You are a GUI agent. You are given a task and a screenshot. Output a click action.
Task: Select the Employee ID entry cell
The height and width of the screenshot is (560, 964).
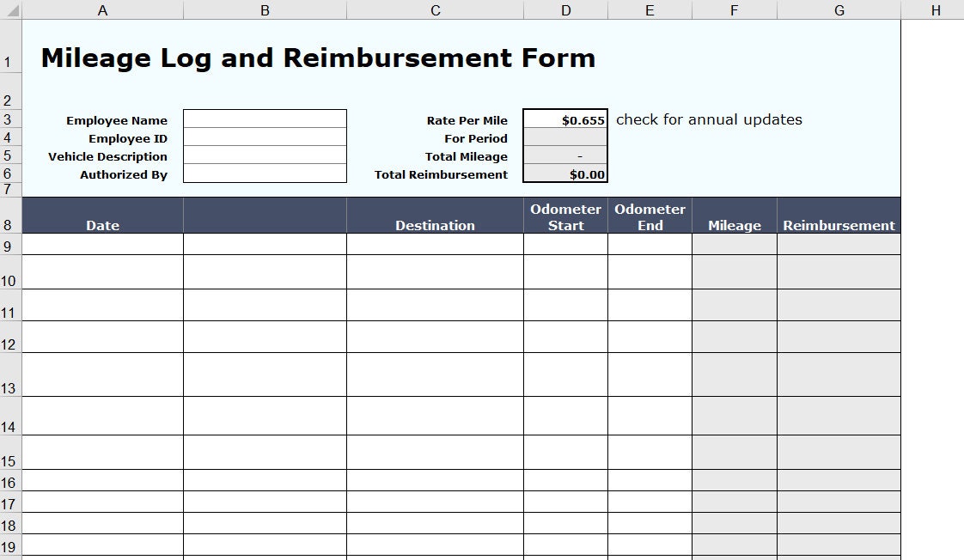(x=265, y=138)
